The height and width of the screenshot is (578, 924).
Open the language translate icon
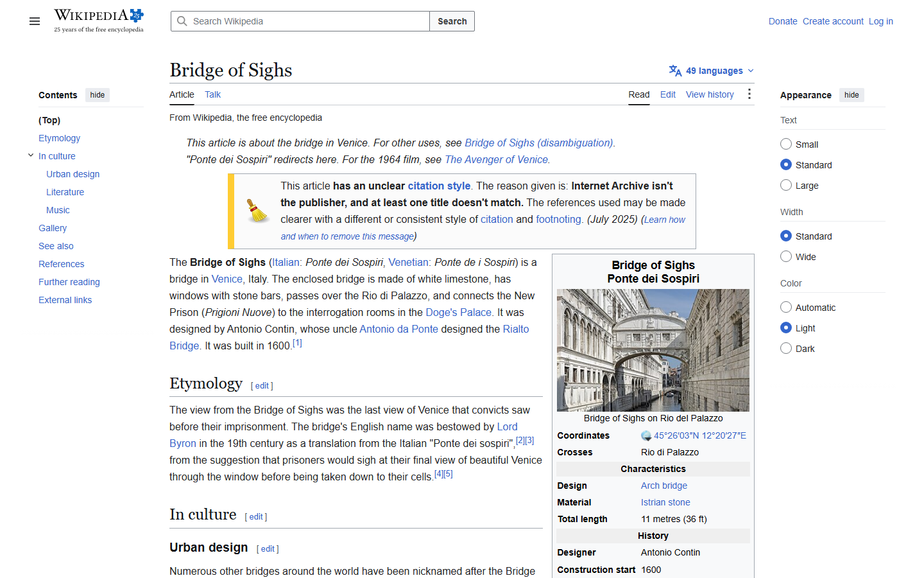pyautogui.click(x=675, y=71)
